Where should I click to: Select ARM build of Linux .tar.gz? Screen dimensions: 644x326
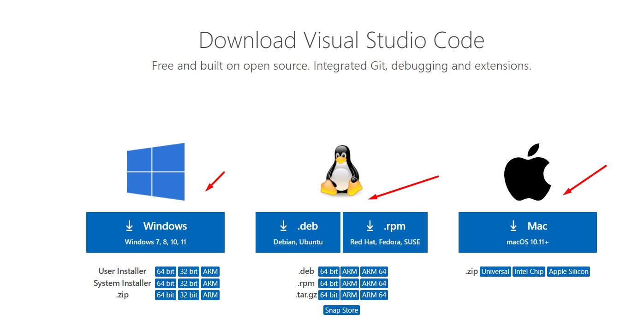coord(350,295)
